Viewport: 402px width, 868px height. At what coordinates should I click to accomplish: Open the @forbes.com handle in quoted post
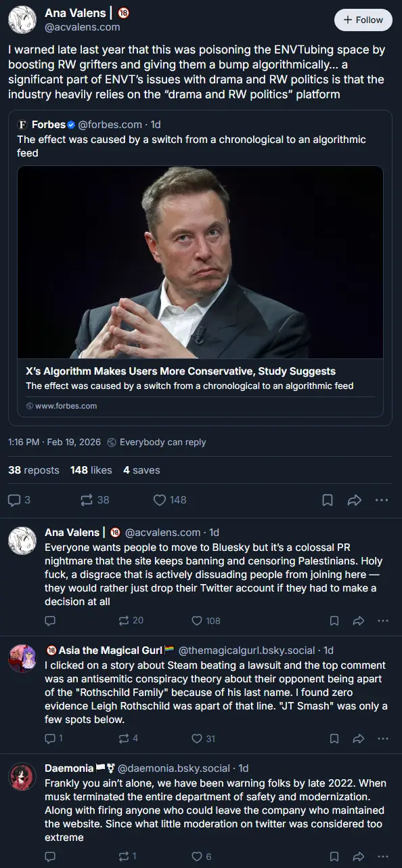click(x=110, y=125)
